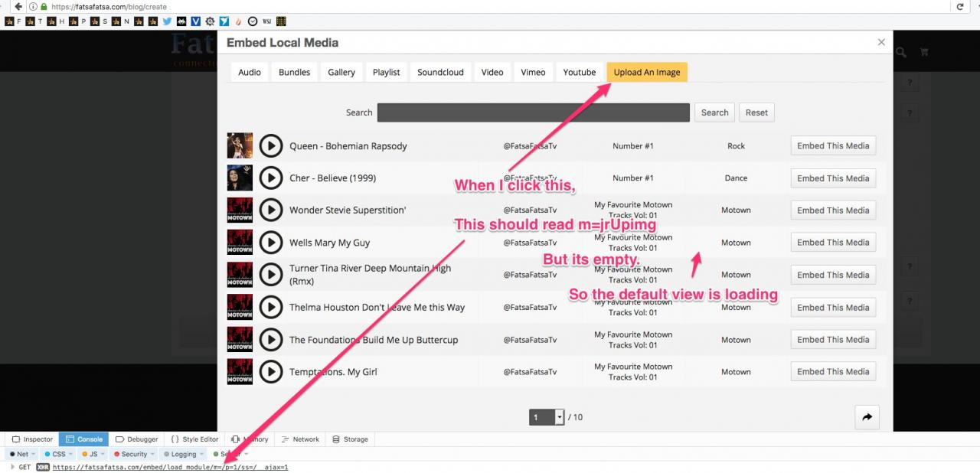
Task: Toggle the CSS console filter
Action: [x=55, y=454]
